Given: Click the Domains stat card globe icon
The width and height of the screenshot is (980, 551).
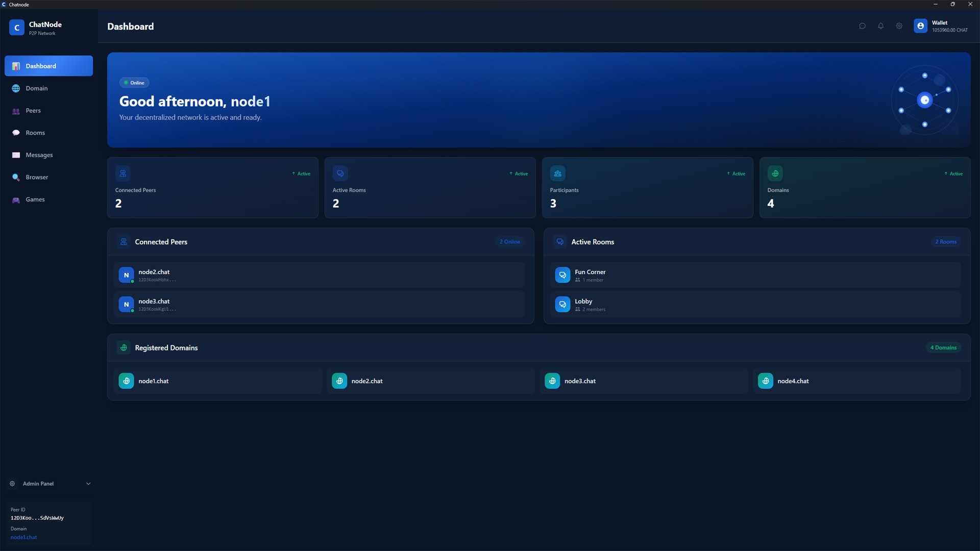Looking at the screenshot, I should (x=775, y=173).
